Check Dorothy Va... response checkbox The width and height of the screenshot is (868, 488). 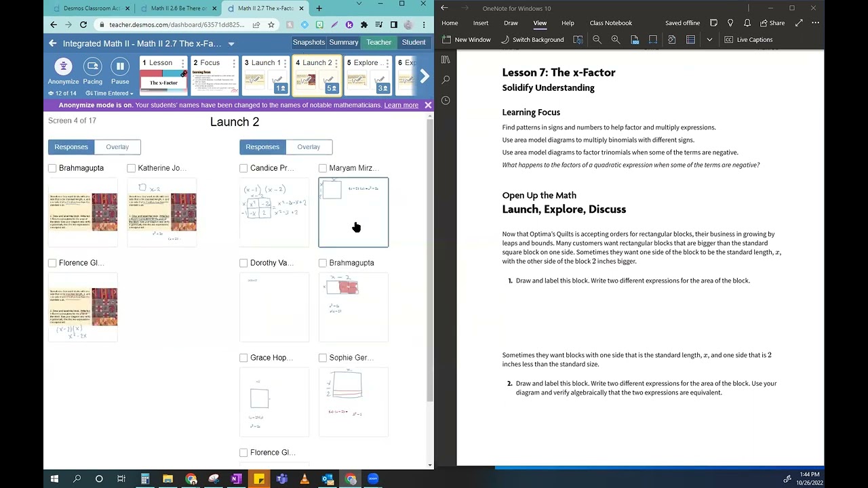coord(243,263)
